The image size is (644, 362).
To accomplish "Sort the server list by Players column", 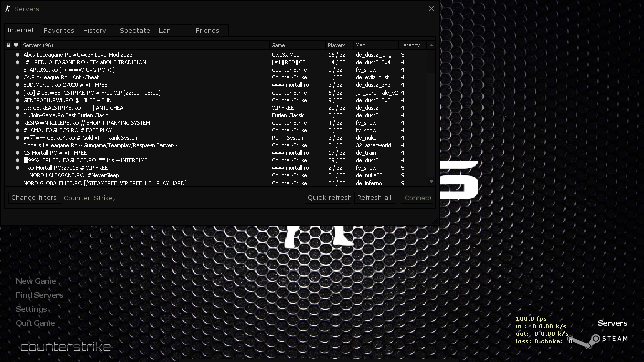I will (x=336, y=45).
